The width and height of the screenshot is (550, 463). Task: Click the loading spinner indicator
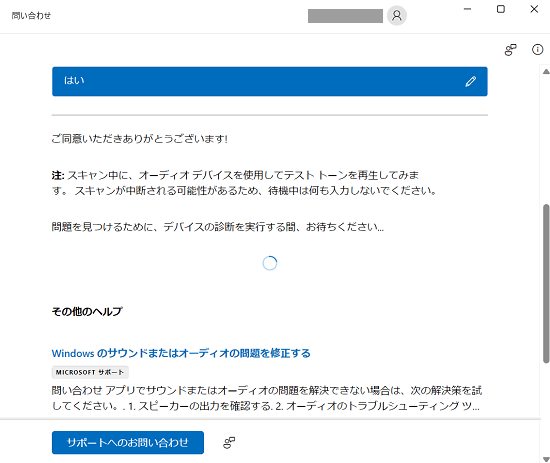(x=270, y=263)
